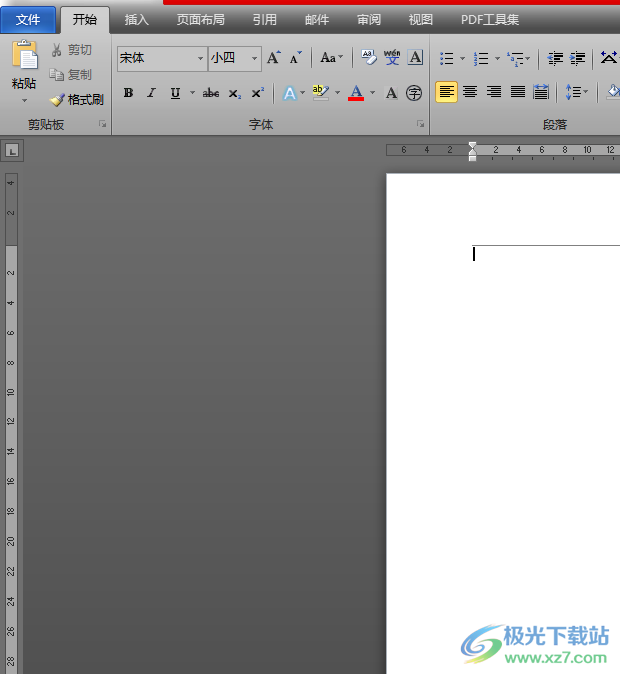Click the Clear Formatting eraser icon
The width and height of the screenshot is (620, 674).
tap(368, 57)
